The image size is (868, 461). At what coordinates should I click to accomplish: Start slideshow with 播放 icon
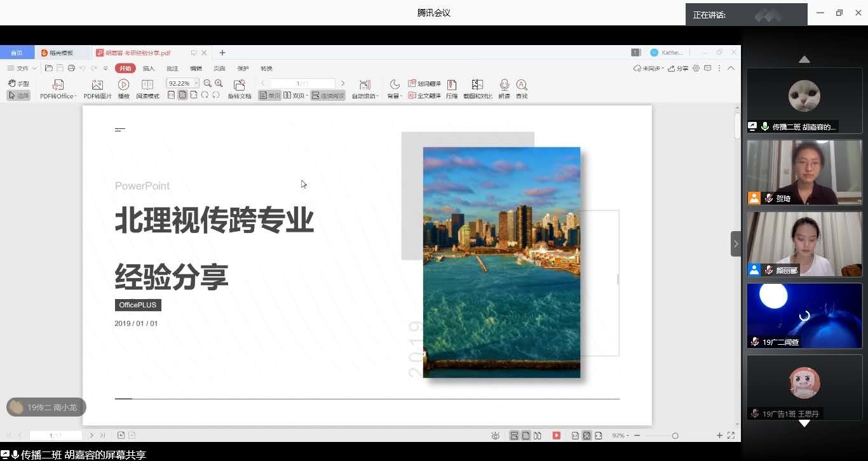pyautogui.click(x=123, y=85)
